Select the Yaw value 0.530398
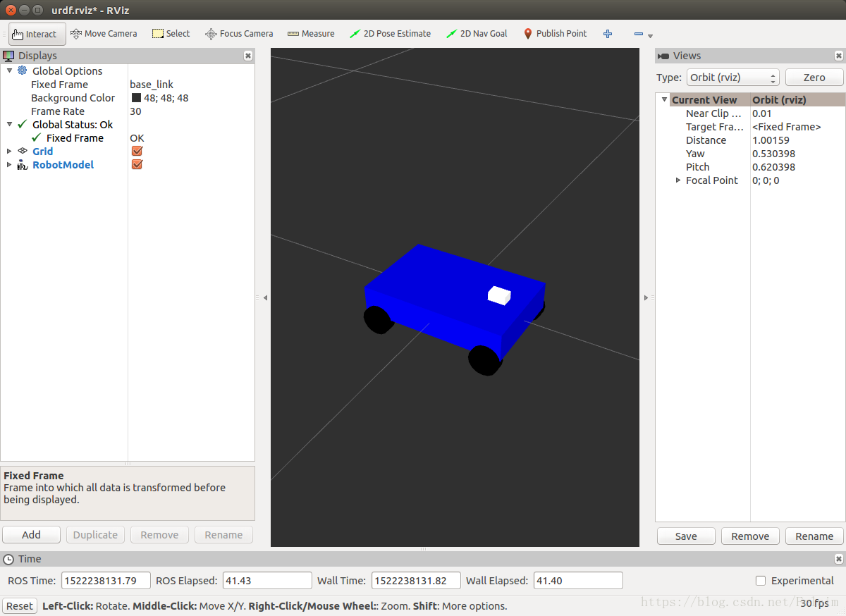846x616 pixels. pos(773,154)
